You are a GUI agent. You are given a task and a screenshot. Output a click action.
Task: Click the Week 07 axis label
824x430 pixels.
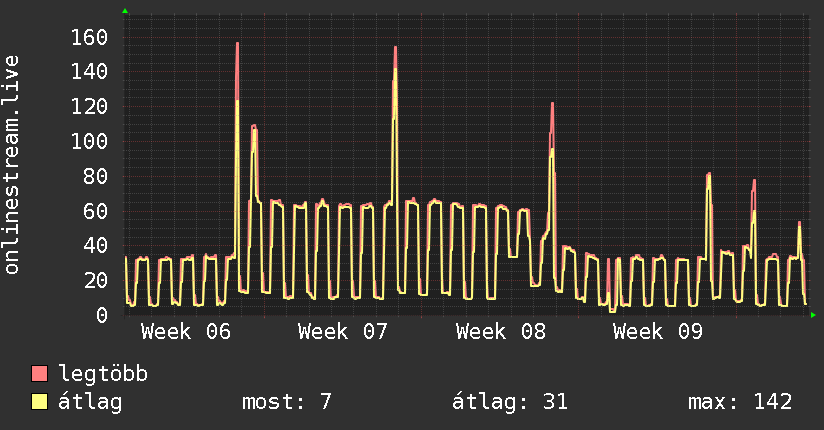point(343,332)
